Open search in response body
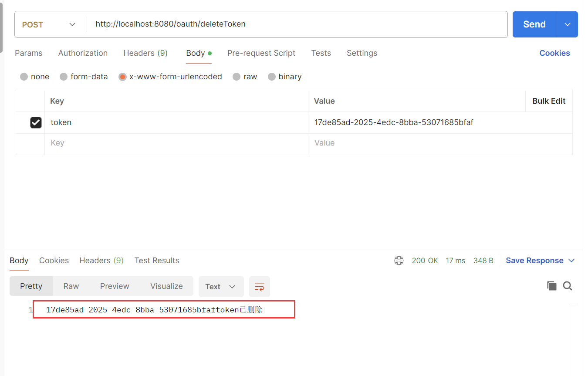 [x=568, y=286]
